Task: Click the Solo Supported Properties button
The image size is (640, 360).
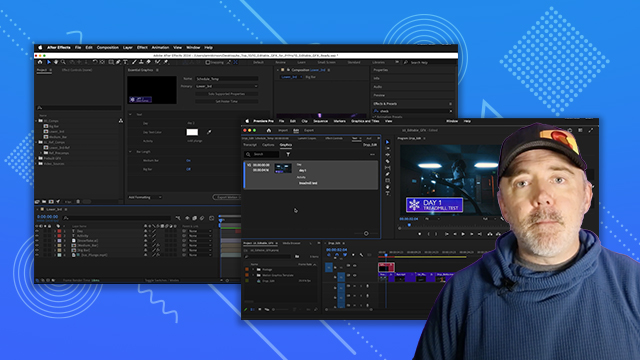Action: (227, 94)
